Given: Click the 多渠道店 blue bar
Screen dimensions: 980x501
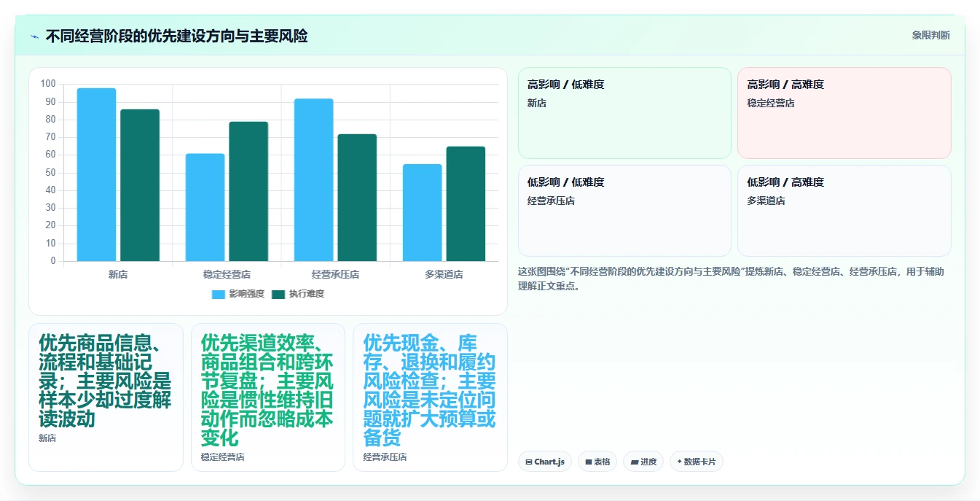Looking at the screenshot, I should click(422, 212).
